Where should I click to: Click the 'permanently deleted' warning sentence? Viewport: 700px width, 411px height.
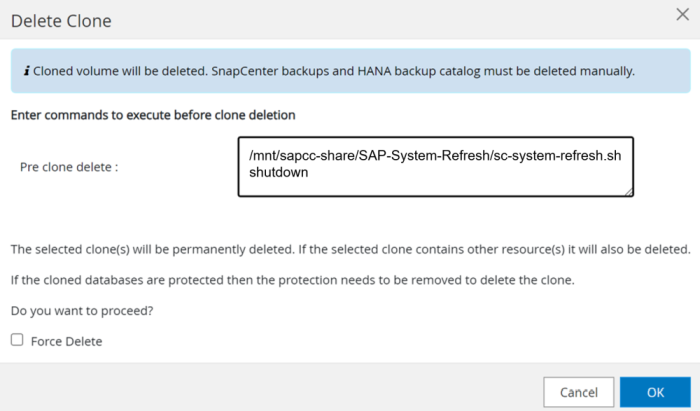(x=350, y=248)
